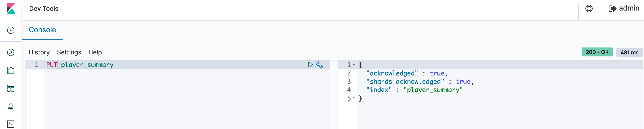Open the Help menu item
Viewport: 644px width, 129px height.
tap(95, 52)
